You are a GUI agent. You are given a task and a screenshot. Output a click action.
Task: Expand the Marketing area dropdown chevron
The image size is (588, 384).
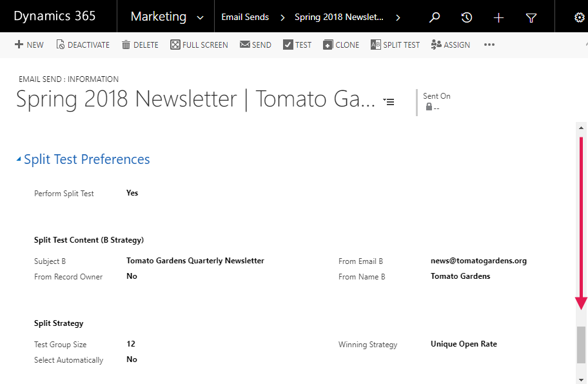coord(201,17)
